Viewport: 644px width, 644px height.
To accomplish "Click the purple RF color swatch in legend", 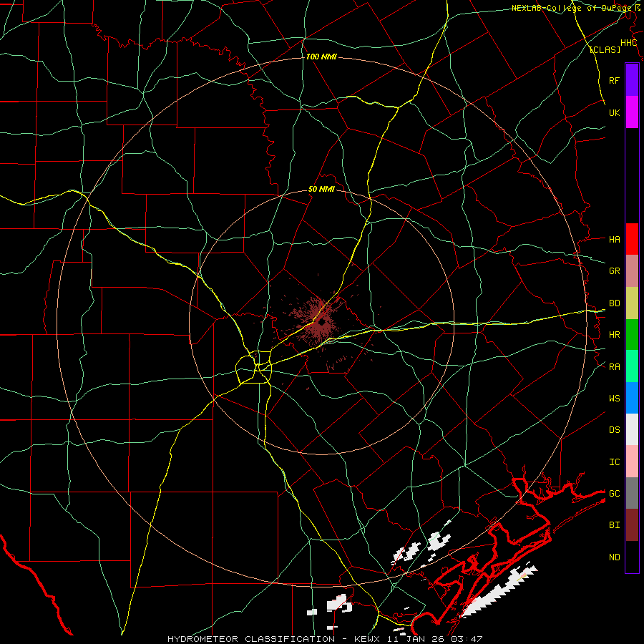I will point(632,80).
